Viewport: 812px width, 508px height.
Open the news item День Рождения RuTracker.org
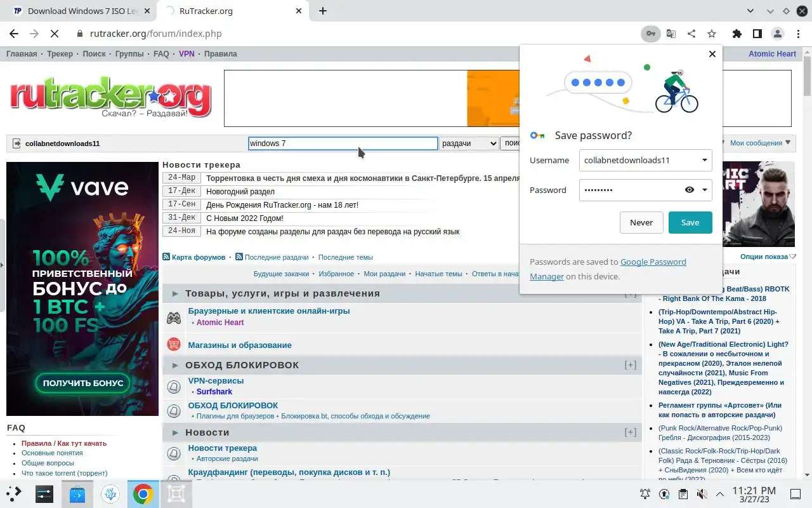282,205
